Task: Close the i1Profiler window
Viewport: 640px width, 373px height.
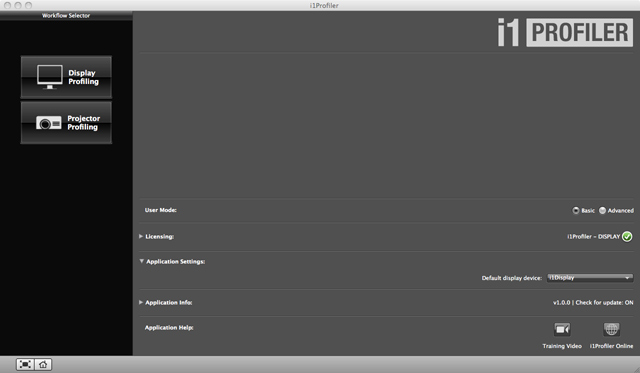Action: [x=7, y=5]
